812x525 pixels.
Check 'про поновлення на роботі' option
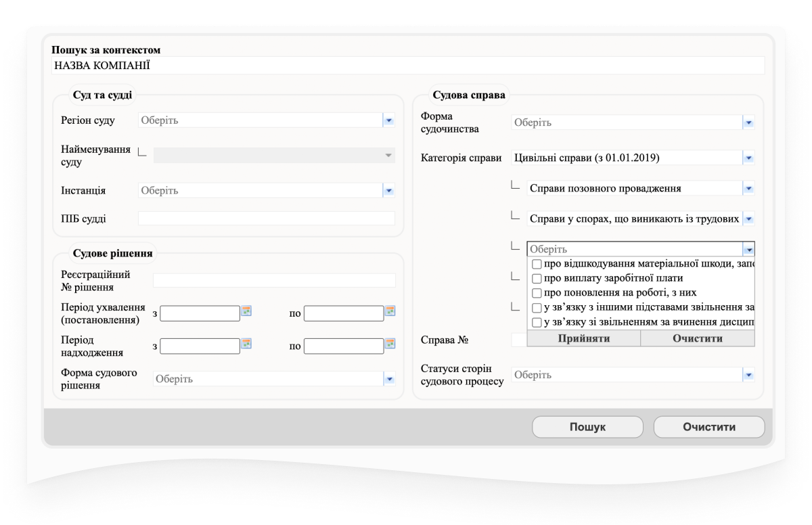(x=537, y=293)
